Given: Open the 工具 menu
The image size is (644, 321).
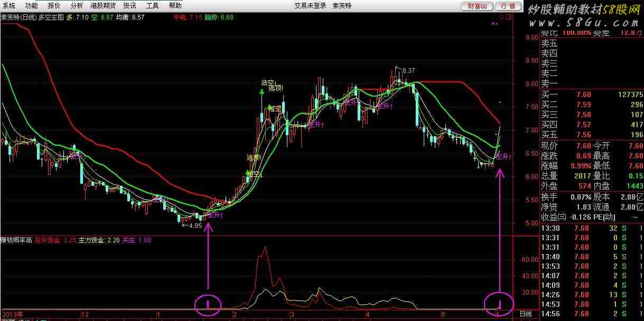Looking at the screenshot, I should click(x=152, y=5).
